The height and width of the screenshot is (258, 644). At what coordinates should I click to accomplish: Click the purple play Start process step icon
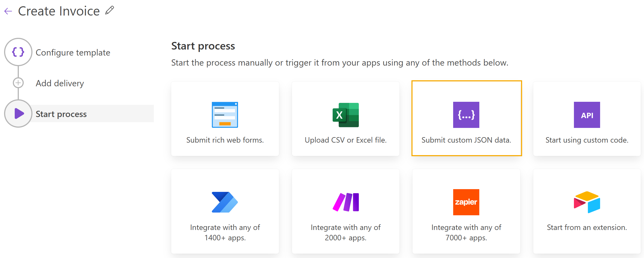click(18, 113)
